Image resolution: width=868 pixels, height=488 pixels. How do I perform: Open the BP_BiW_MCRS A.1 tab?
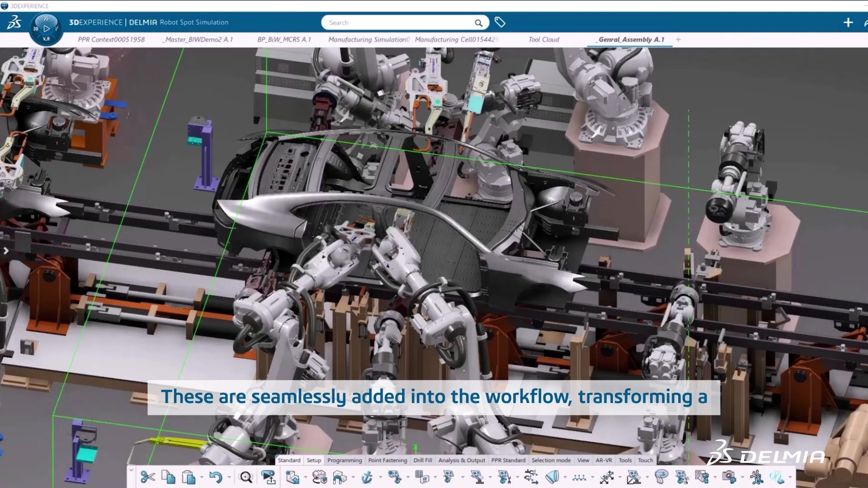click(284, 39)
